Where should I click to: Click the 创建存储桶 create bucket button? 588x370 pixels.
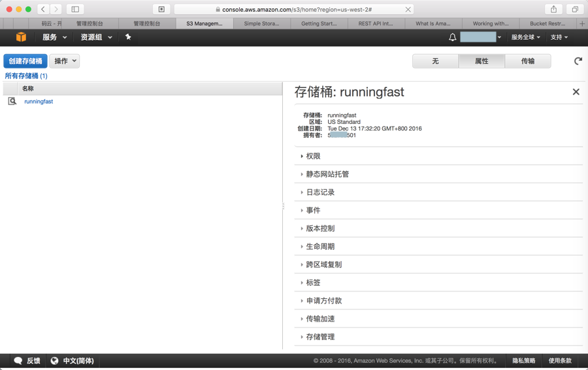point(25,61)
